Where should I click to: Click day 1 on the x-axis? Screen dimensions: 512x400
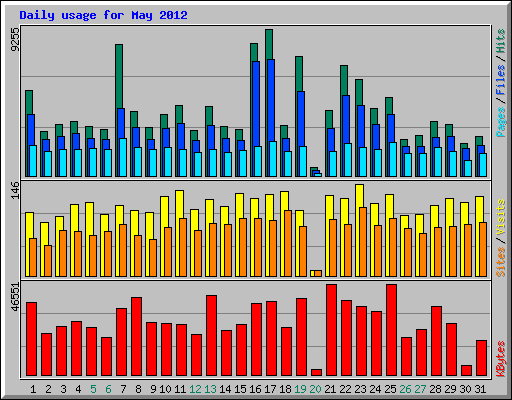point(33,389)
